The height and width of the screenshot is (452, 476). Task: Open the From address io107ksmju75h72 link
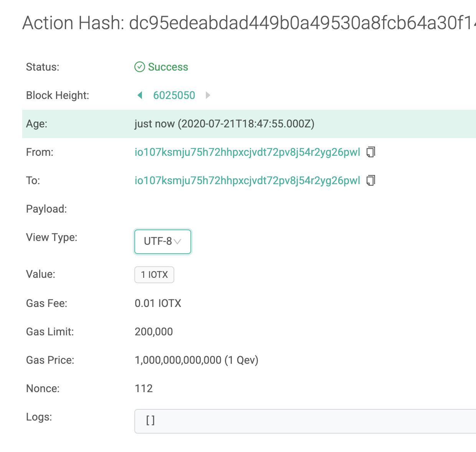click(247, 152)
